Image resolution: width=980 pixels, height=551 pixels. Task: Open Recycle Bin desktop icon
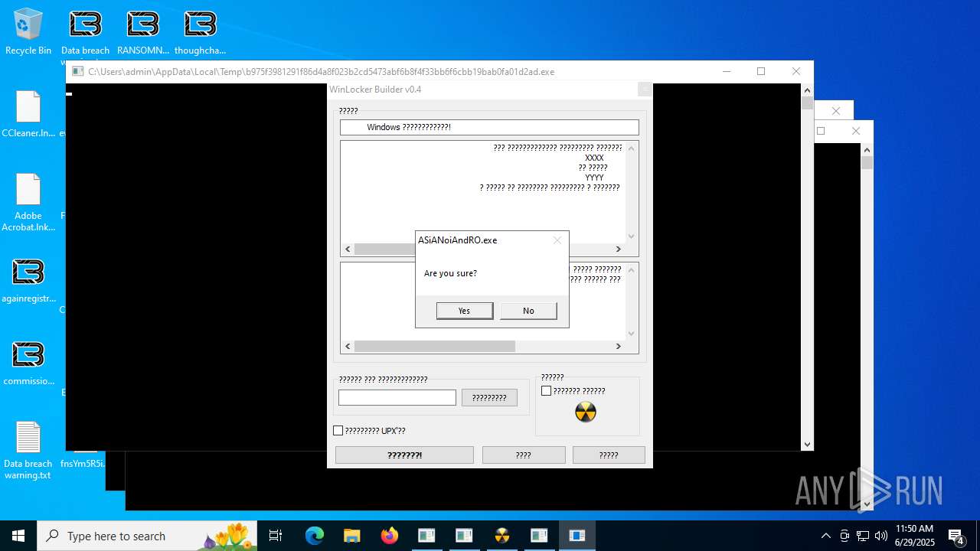[28, 32]
